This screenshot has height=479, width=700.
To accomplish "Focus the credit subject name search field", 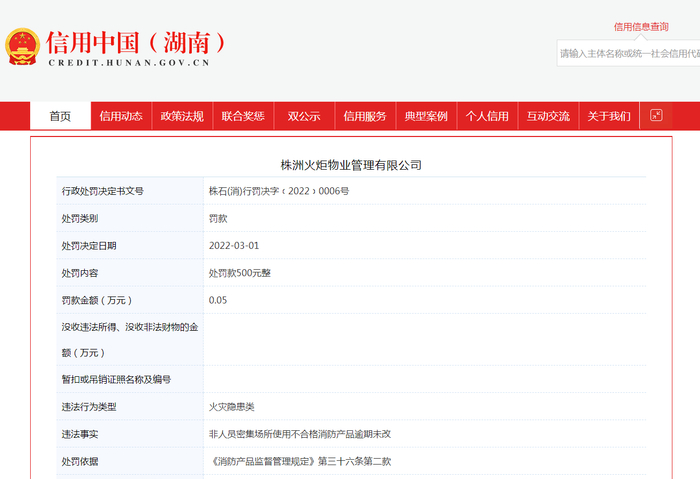I will tap(629, 54).
